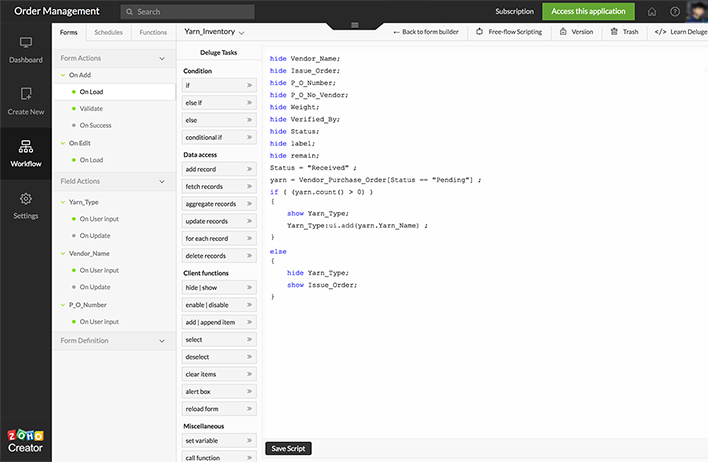708x462 pixels.
Task: Collapse the On Add tree node
Action: pos(63,75)
